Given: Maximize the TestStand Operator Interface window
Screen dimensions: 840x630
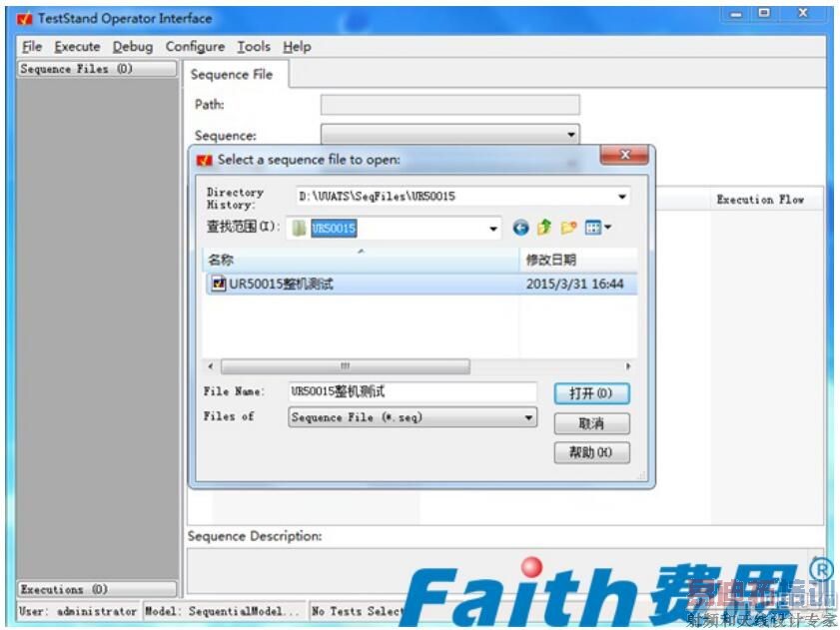Looking at the screenshot, I should 765,13.
